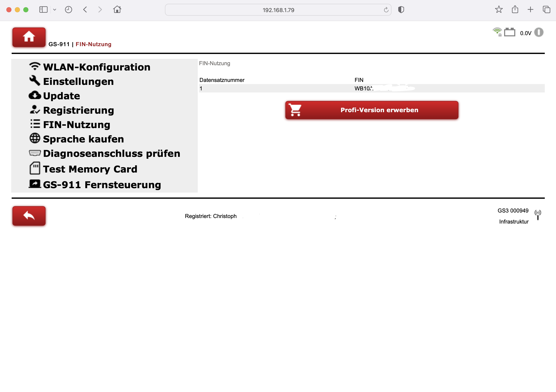Open Registrierung menu entry
The height and width of the screenshot is (392, 556).
point(78,110)
